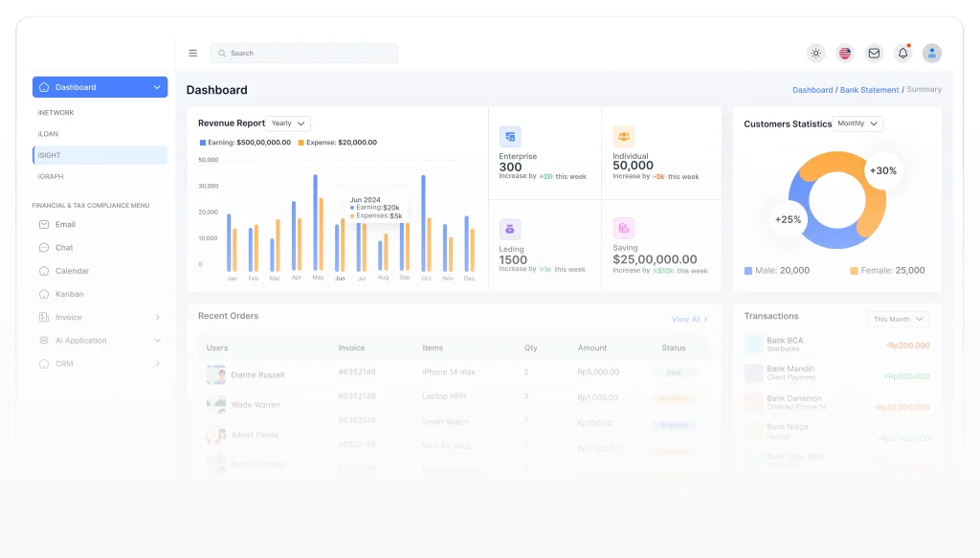980x558 pixels.
Task: Collapse the Dashboard menu chevron
Action: 157,87
